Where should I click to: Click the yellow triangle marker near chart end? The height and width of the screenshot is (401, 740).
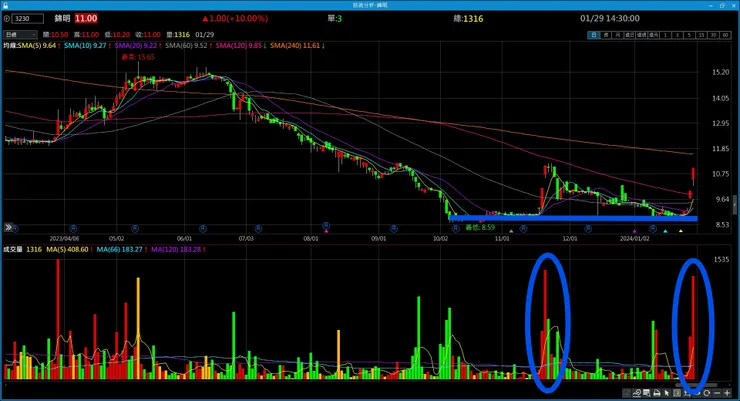click(x=681, y=231)
